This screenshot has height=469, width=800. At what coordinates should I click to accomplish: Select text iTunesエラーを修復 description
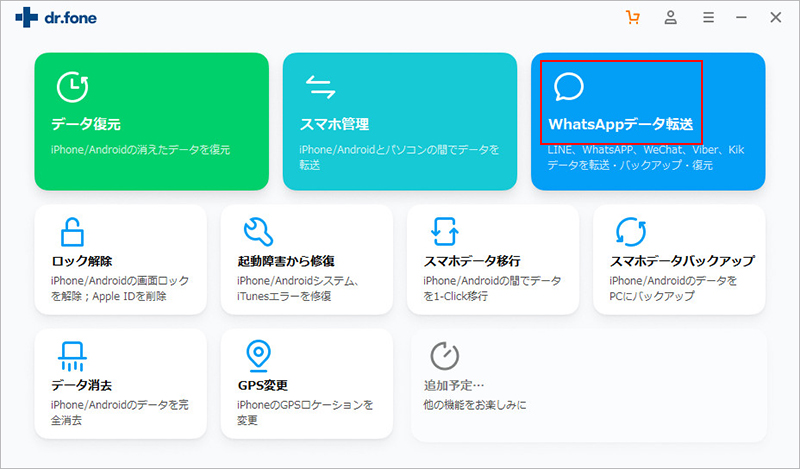284,296
